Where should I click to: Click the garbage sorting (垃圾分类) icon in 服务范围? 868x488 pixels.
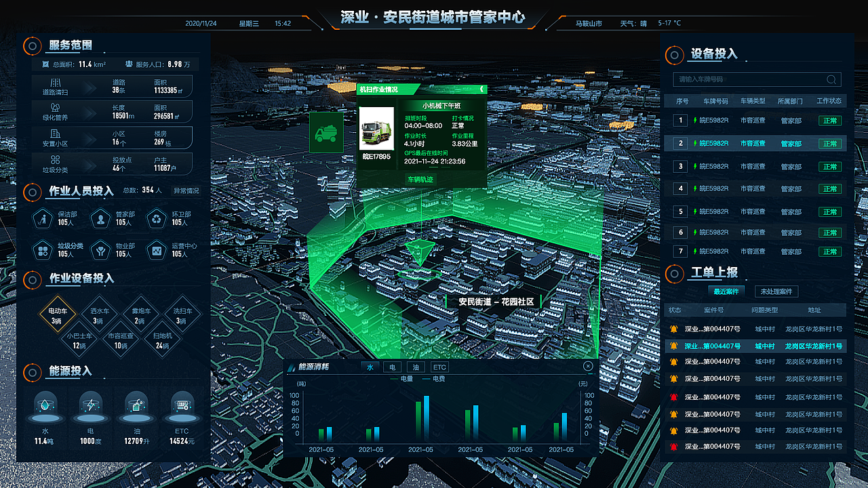(x=56, y=161)
